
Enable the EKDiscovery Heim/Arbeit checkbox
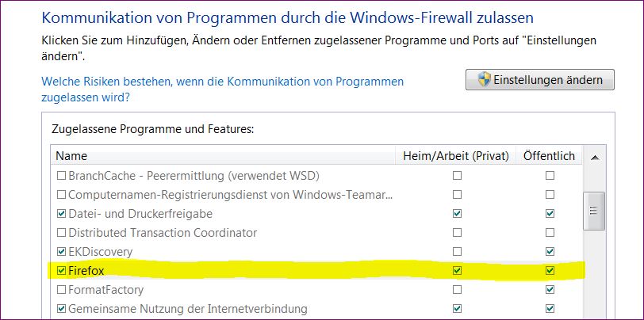[x=456, y=252]
